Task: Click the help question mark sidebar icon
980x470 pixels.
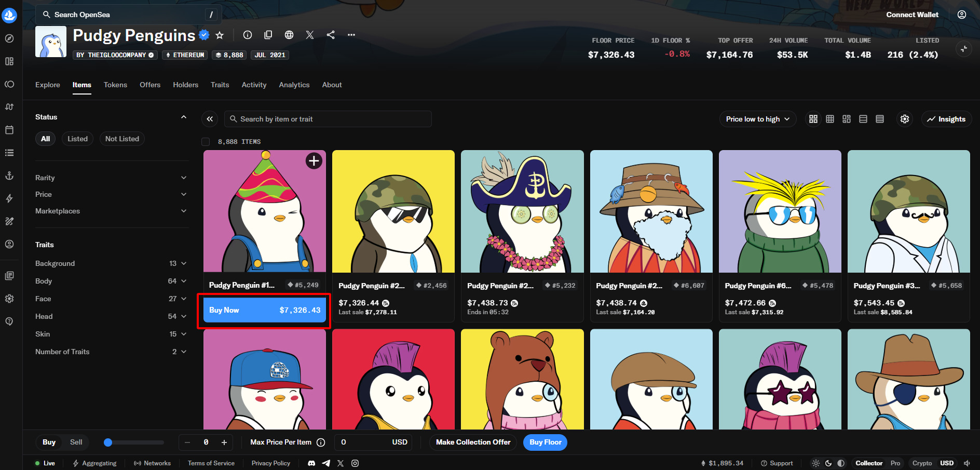Action: (x=9, y=321)
